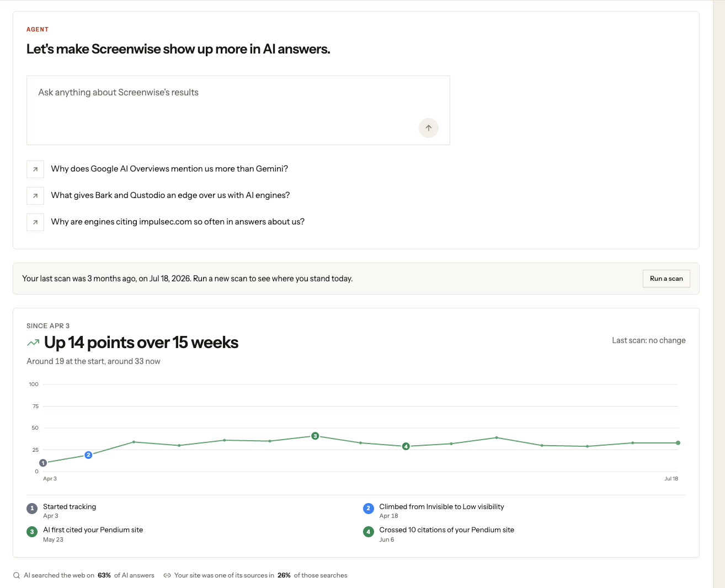Focus the 'Ask anything about Screenwise's results' field
The image size is (725, 588).
(x=238, y=110)
